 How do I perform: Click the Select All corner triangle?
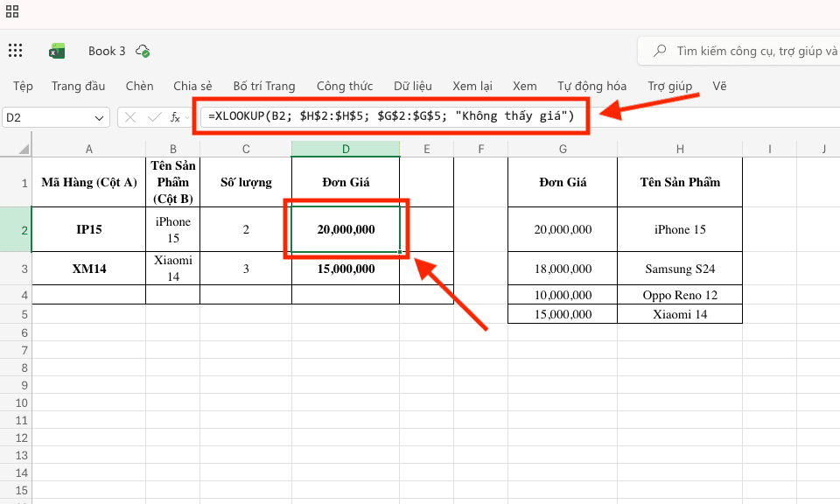point(24,149)
